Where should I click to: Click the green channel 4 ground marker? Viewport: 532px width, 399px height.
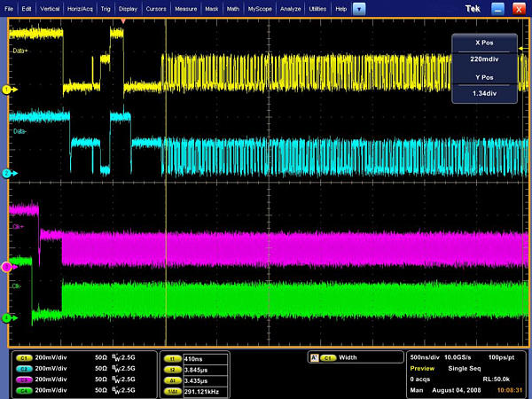point(6,317)
